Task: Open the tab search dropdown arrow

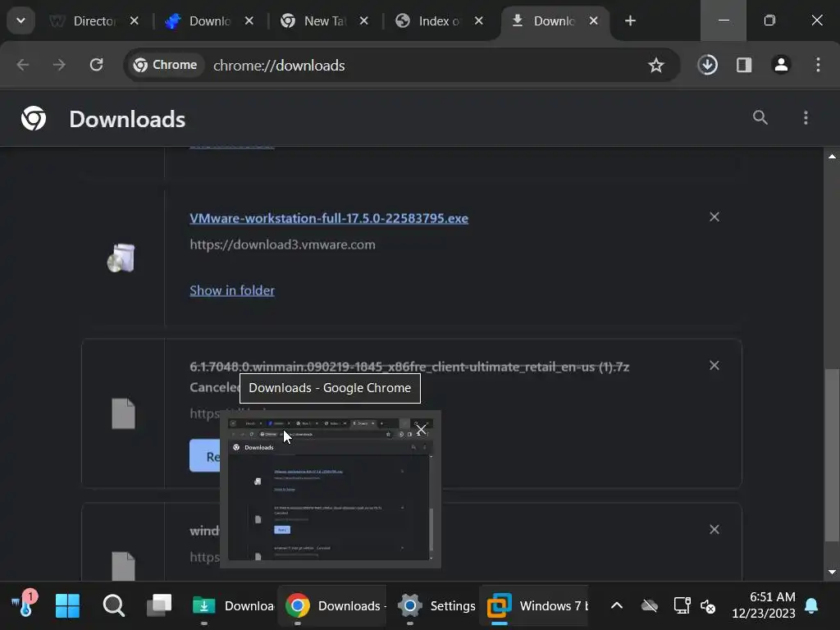Action: [21, 21]
